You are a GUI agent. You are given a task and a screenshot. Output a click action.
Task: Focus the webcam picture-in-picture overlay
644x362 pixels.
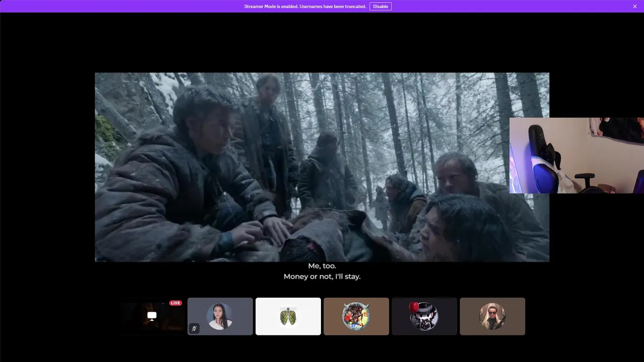(x=577, y=155)
